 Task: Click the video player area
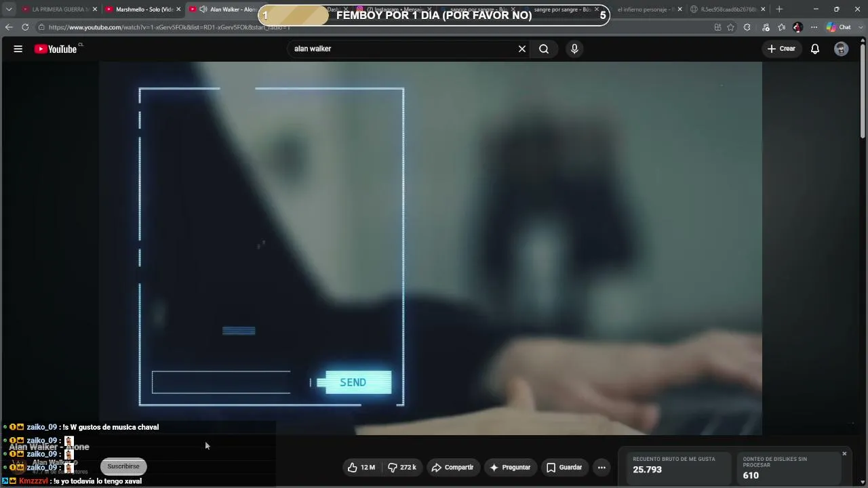431,248
